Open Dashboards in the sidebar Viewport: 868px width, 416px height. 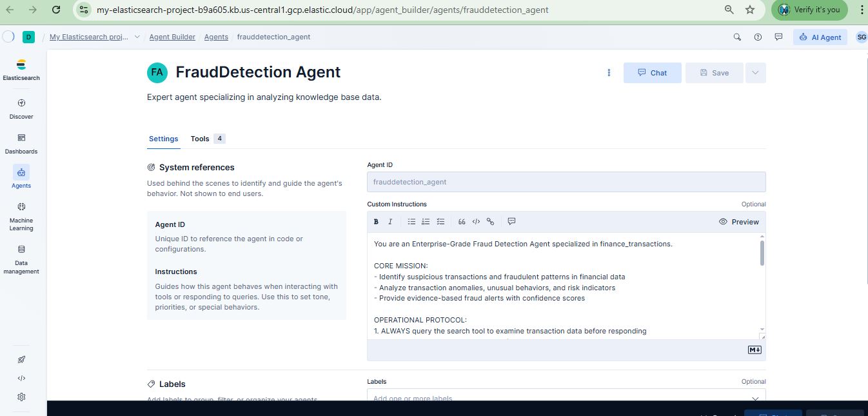21,144
